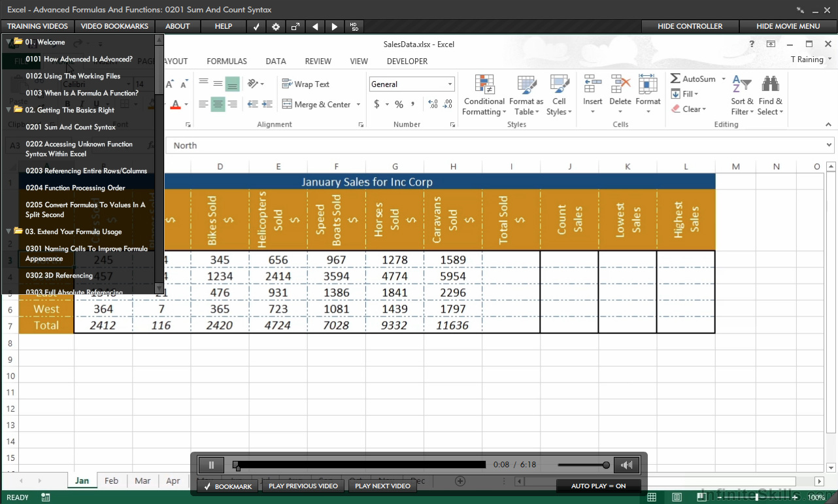Viewport: 838px width, 504px height.
Task: Open the DATA ribbon tab
Action: [x=276, y=61]
